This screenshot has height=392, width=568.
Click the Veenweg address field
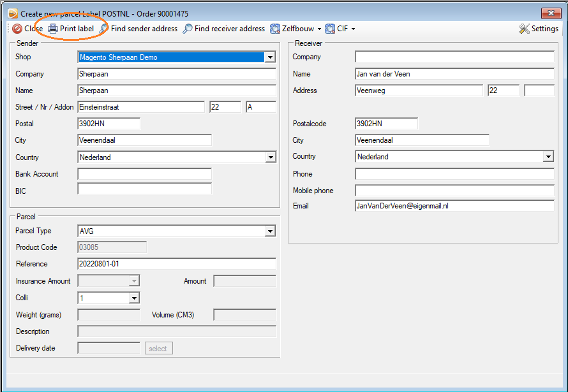(x=419, y=91)
